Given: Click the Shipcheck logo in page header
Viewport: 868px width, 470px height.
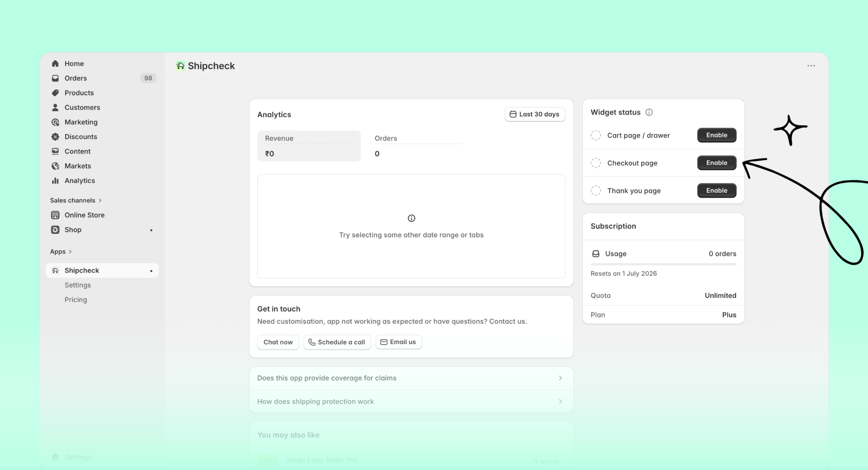Looking at the screenshot, I should click(181, 66).
